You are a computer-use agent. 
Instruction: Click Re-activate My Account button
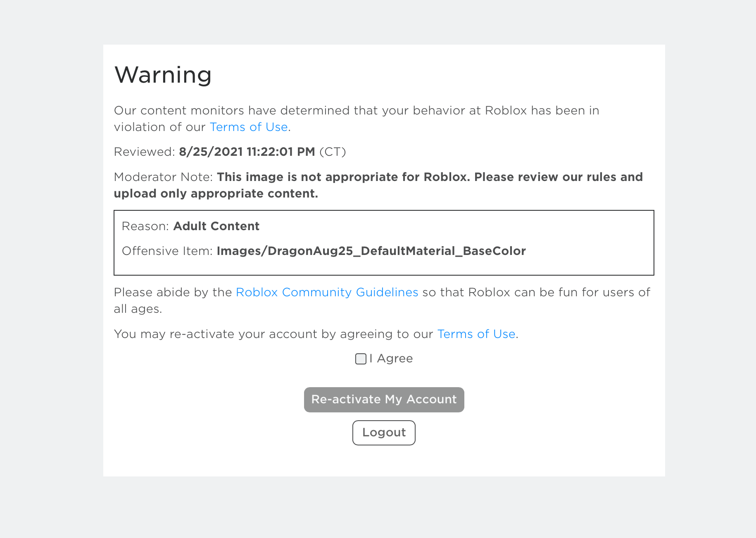pyautogui.click(x=384, y=400)
